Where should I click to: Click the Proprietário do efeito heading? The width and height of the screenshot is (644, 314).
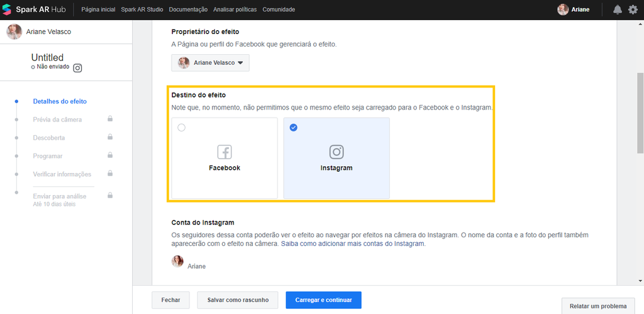pos(206,31)
